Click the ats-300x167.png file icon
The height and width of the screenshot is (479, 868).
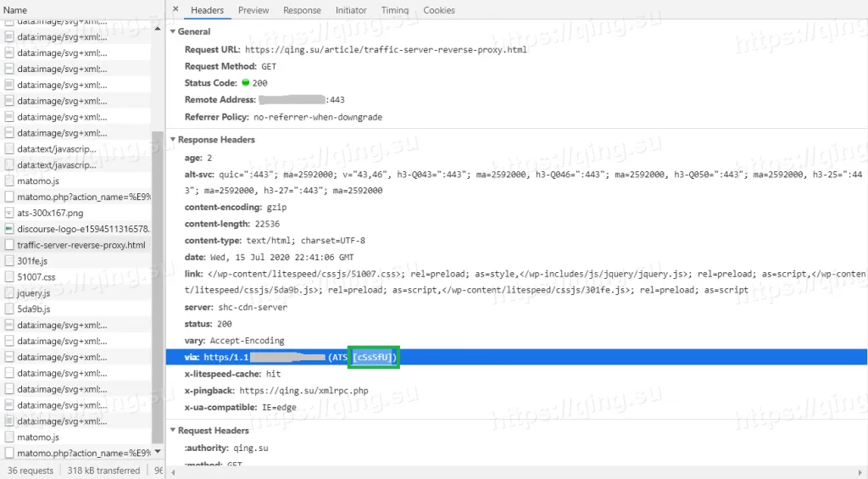(9, 213)
